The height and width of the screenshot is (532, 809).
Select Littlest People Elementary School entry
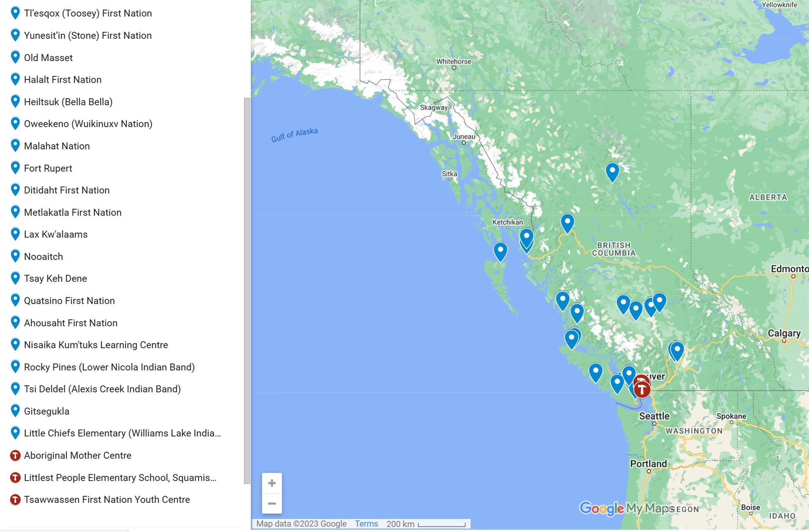120,477
